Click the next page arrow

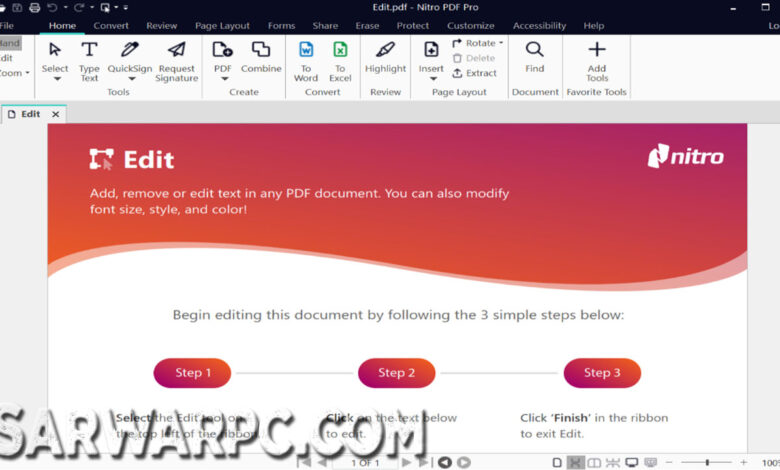pyautogui.click(x=406, y=463)
